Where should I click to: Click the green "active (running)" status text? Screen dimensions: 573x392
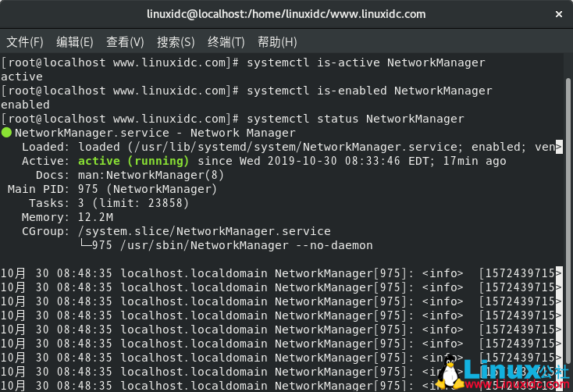133,161
